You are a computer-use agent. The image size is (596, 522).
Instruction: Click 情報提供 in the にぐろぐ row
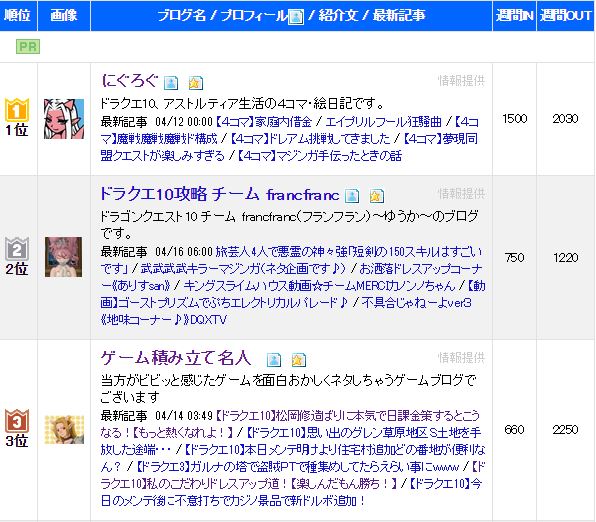point(461,81)
